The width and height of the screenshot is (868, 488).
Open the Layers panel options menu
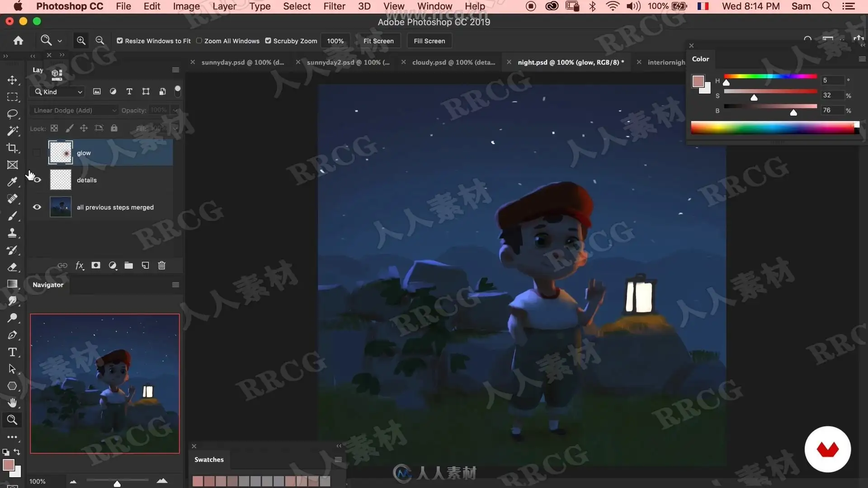pos(175,70)
